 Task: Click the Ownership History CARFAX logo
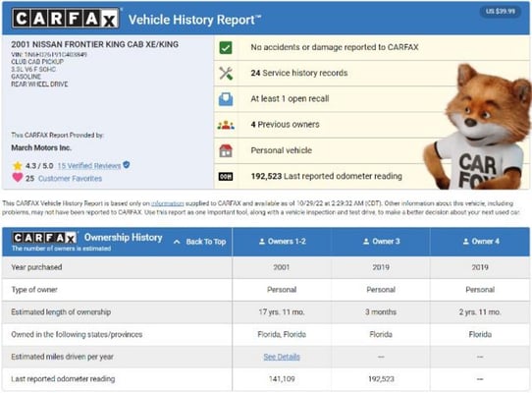point(44,238)
